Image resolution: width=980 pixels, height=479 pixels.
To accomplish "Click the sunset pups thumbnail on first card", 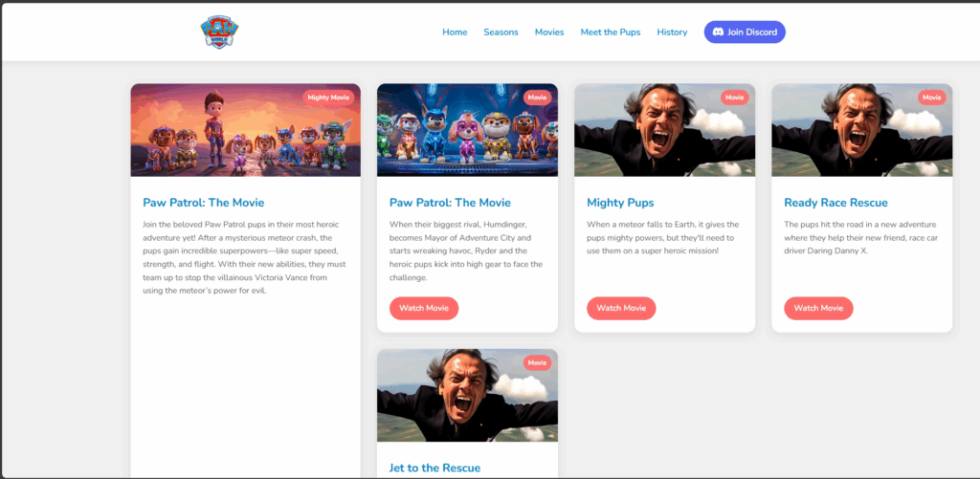I will tap(245, 130).
